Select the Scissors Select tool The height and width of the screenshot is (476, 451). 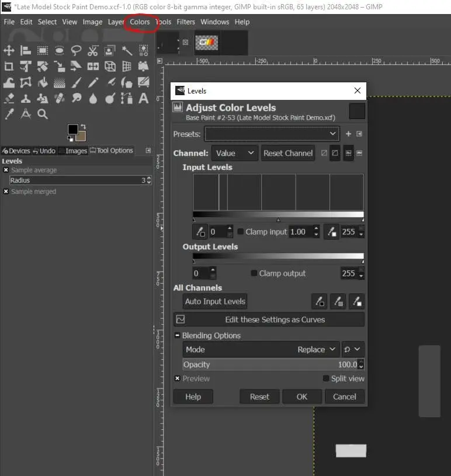pos(93,51)
